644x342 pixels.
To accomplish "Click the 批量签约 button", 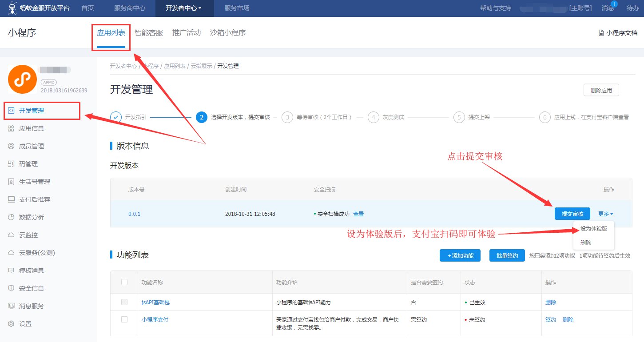I will click(507, 255).
